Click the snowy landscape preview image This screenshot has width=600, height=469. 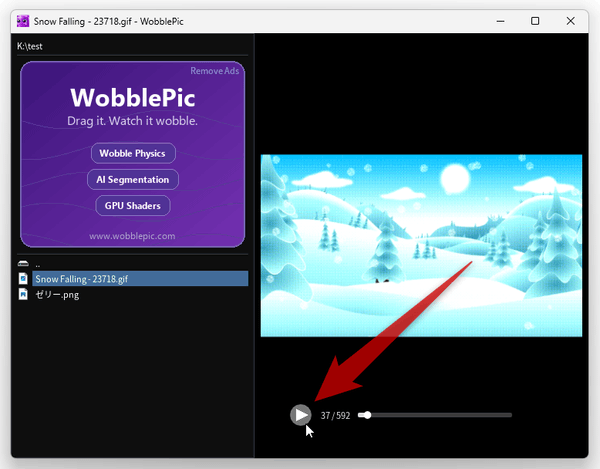pos(421,246)
